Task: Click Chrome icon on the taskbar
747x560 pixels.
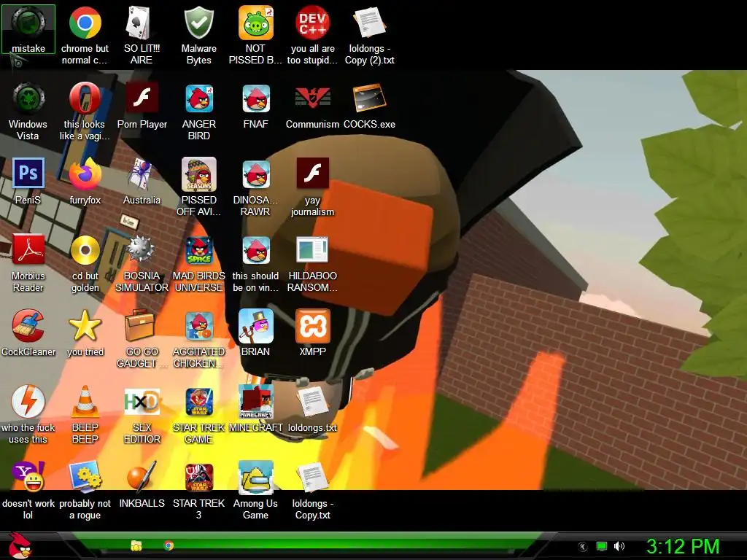Action: tap(169, 545)
